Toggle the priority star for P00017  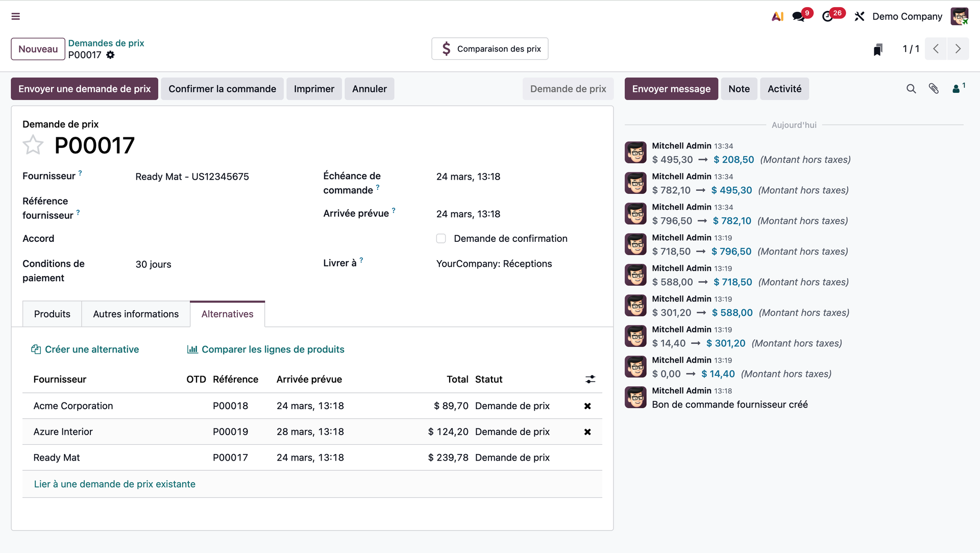(33, 145)
